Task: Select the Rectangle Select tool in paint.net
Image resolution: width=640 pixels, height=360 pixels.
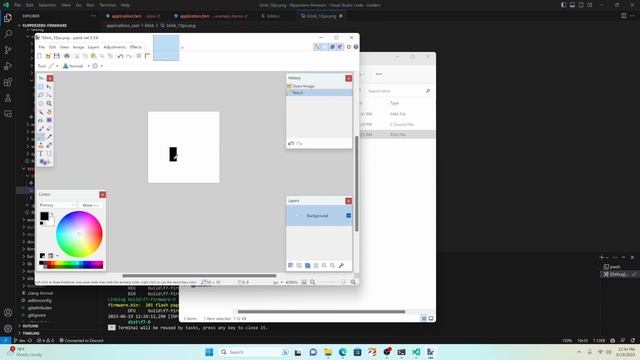Action: coord(41,87)
